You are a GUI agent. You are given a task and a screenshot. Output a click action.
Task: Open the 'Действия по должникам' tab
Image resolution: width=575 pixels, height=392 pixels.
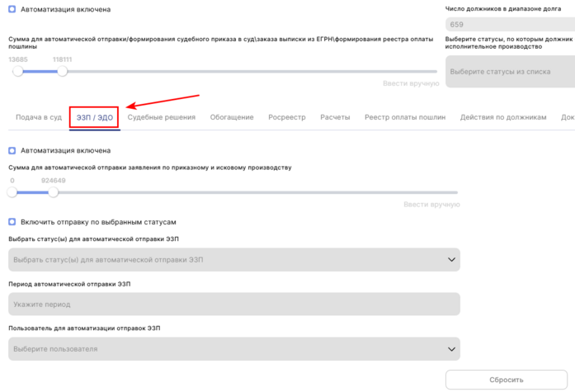click(503, 117)
